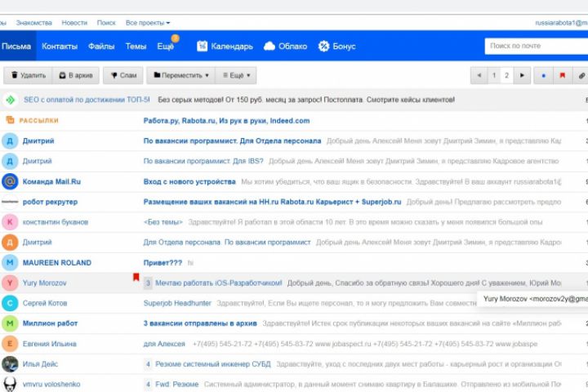
Task: Remove red flag on Yury Morozov mail
Action: (x=136, y=277)
